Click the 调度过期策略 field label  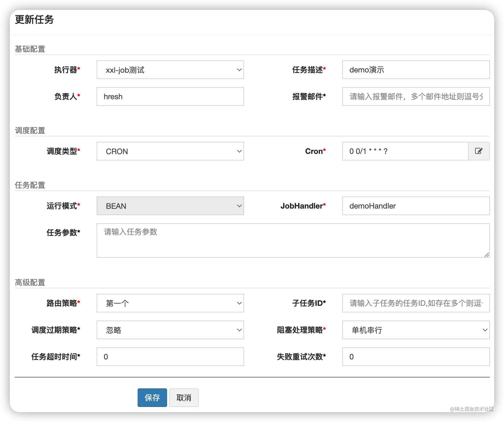point(56,330)
